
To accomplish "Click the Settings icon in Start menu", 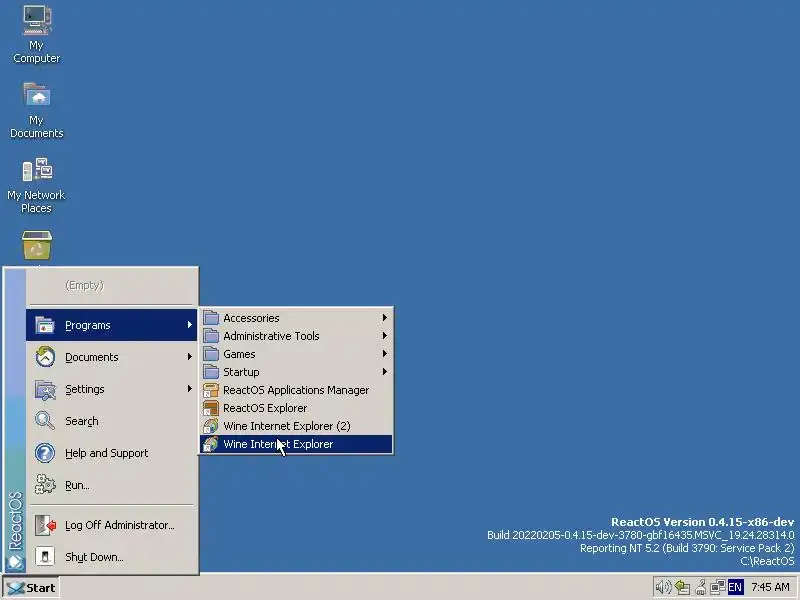I will pos(45,389).
